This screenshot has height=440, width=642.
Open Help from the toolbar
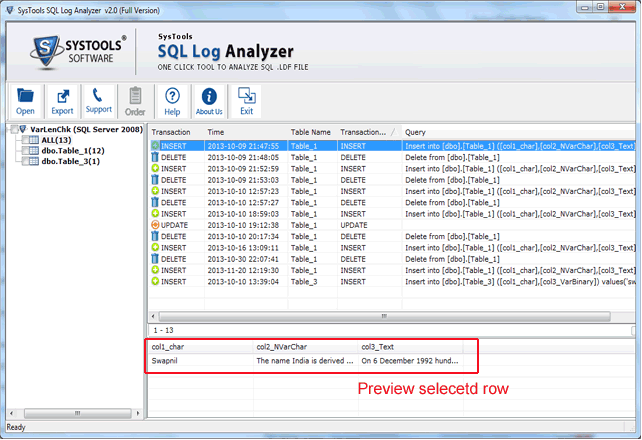172,101
